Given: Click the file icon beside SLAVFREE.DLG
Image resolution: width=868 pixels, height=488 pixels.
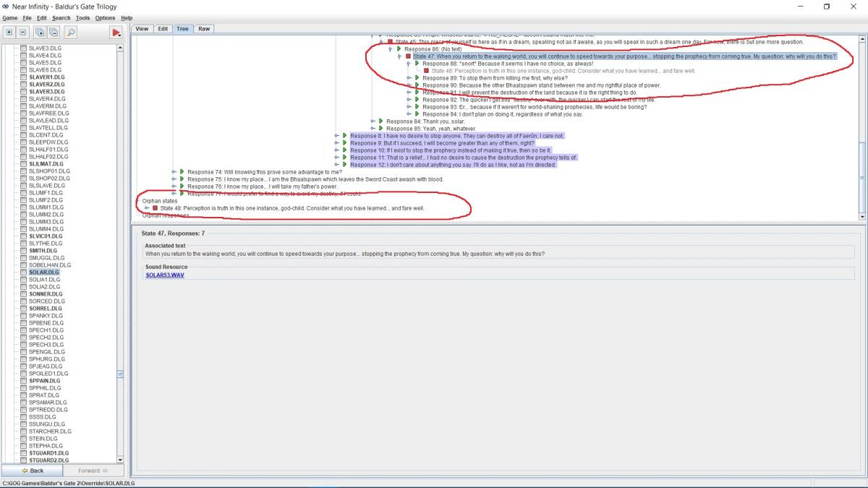Looking at the screenshot, I should tap(23, 113).
